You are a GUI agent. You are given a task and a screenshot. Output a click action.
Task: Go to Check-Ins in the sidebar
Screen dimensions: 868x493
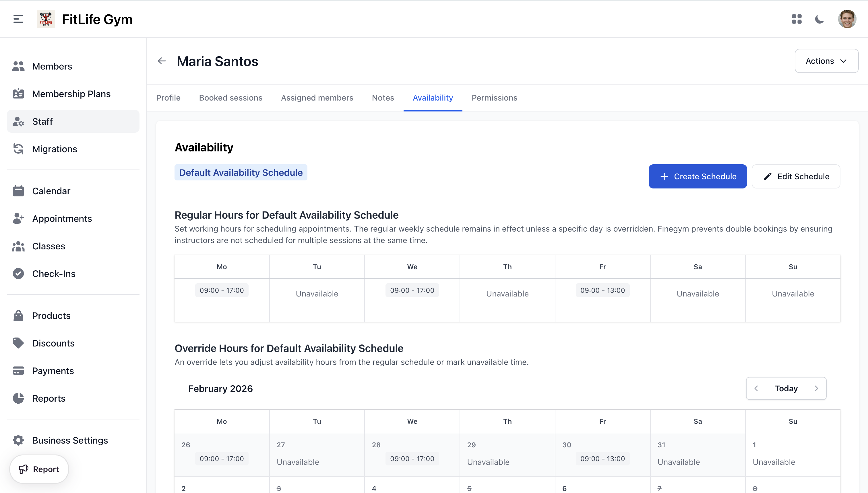(53, 274)
